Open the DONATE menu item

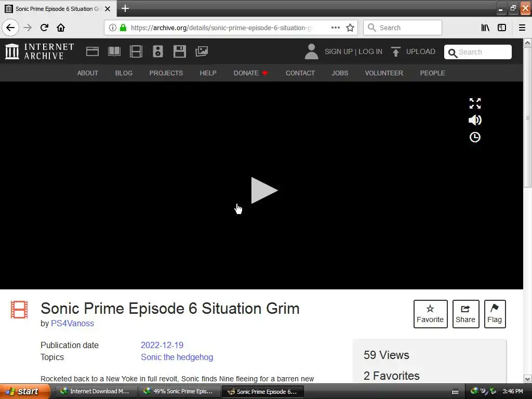[250, 73]
